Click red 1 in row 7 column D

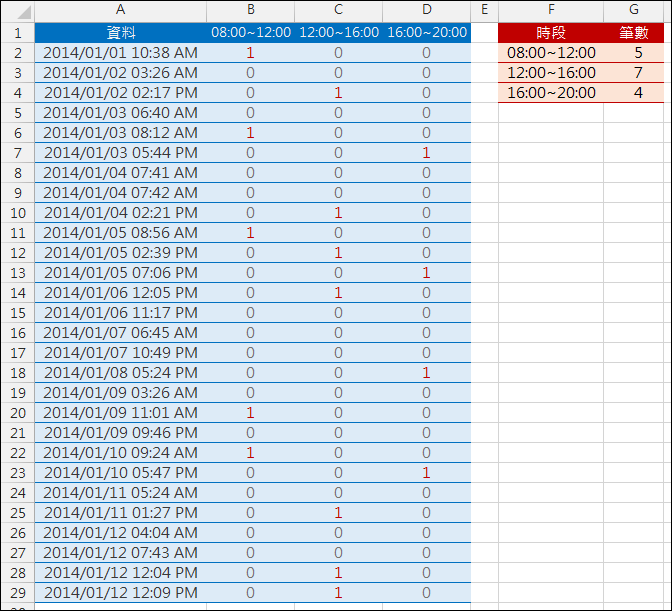pos(426,153)
